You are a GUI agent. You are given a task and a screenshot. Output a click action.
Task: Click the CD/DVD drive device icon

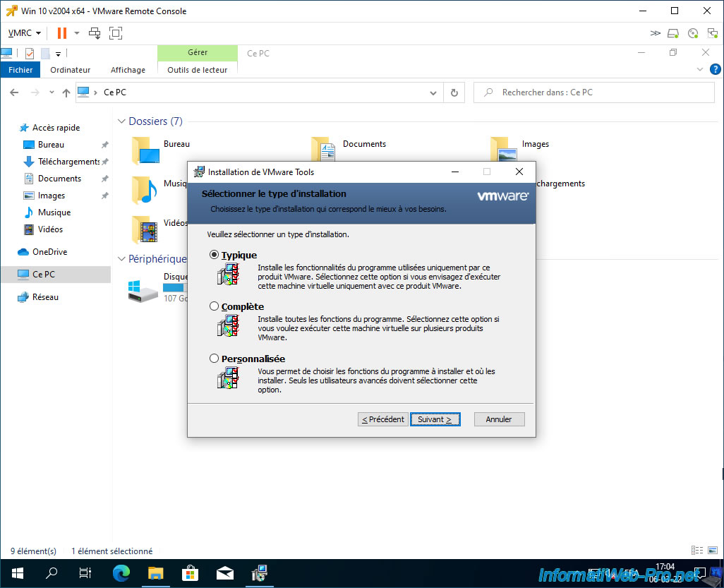click(693, 33)
